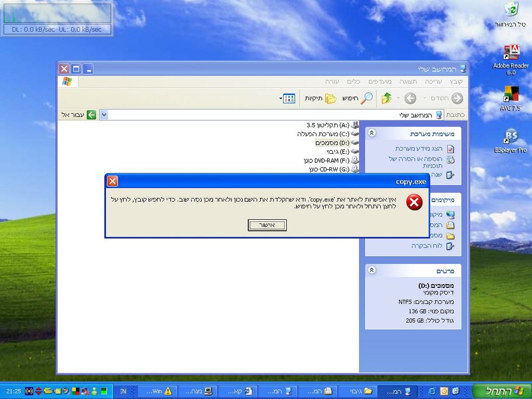The image size is (532, 399).
Task: Click the DL/UL network speed monitor widget
Action: (57, 18)
